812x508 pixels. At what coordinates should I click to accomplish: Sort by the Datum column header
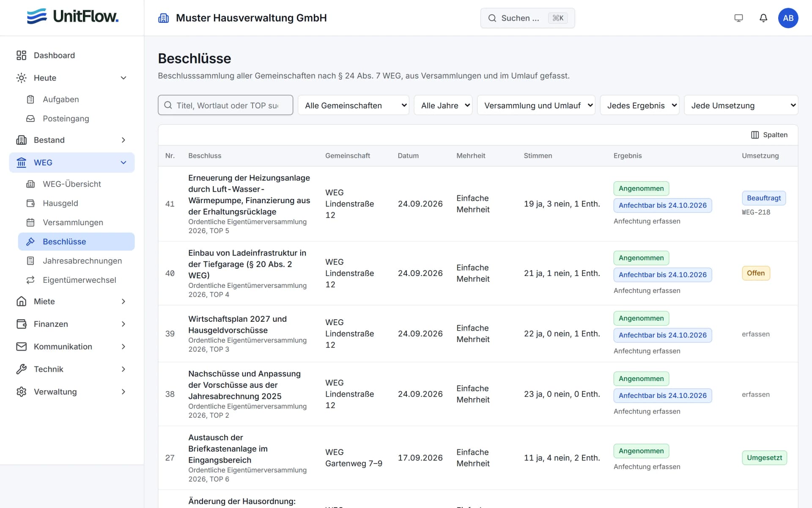tap(408, 156)
